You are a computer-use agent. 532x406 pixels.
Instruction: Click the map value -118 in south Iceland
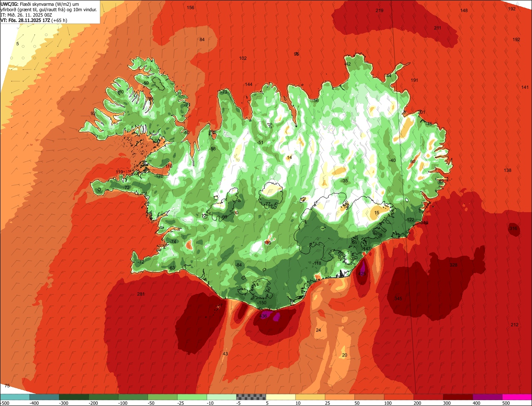click(317, 264)
